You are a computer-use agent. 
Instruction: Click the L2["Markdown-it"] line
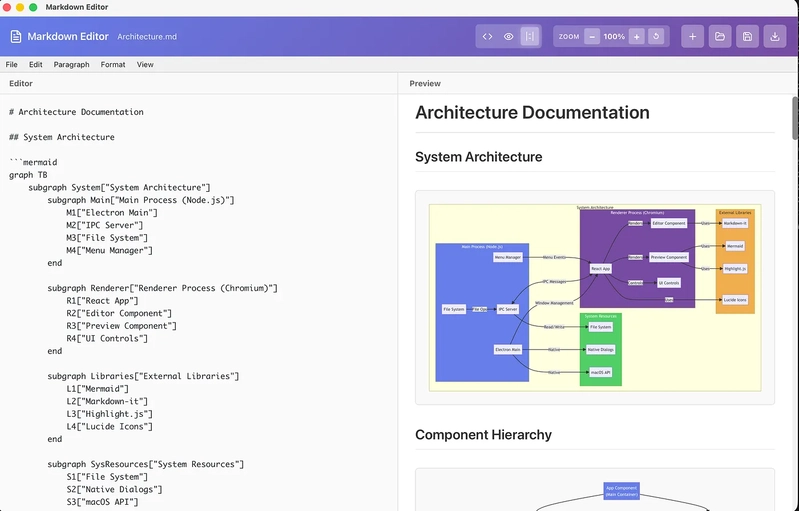(x=107, y=401)
